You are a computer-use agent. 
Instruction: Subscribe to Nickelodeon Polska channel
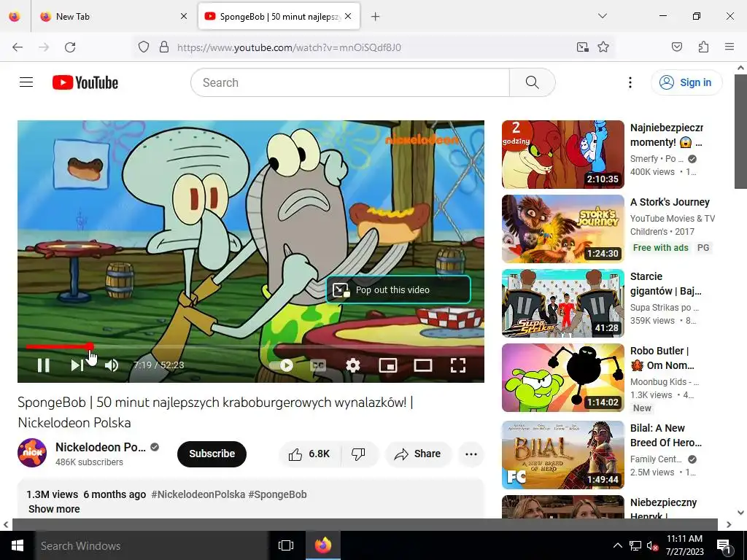[x=212, y=454]
